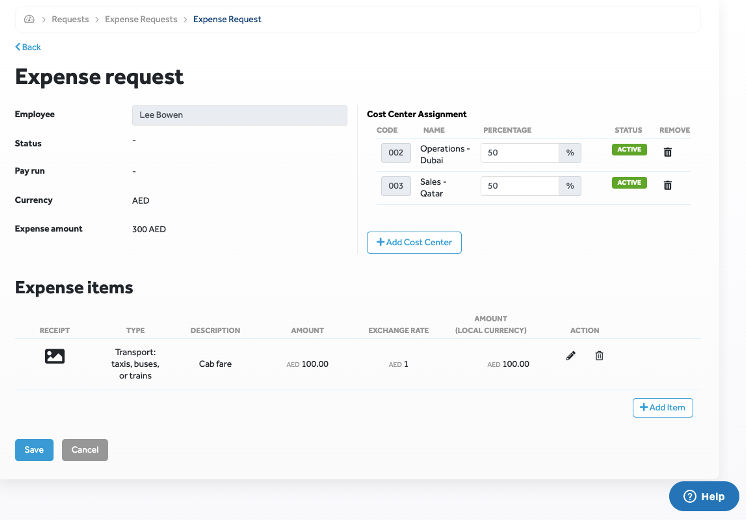Remove Sales - Qatar cost center
This screenshot has height=520, width=746.
(668, 185)
